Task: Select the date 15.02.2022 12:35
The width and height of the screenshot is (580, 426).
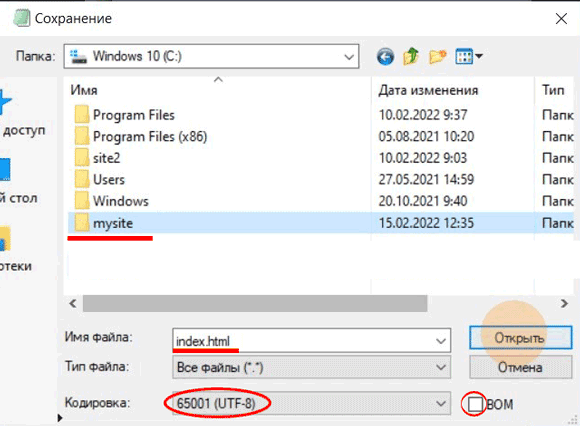Action: pos(426,223)
